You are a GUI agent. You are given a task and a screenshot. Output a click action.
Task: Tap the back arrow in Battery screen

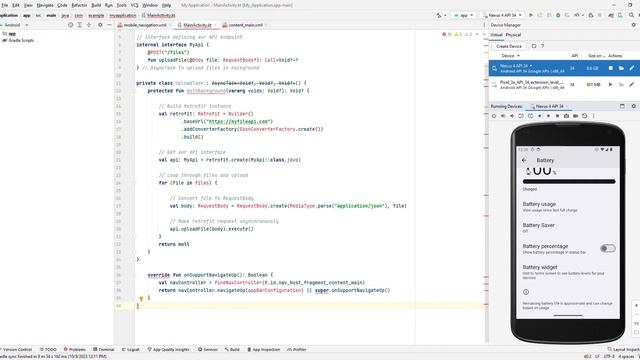[524, 160]
